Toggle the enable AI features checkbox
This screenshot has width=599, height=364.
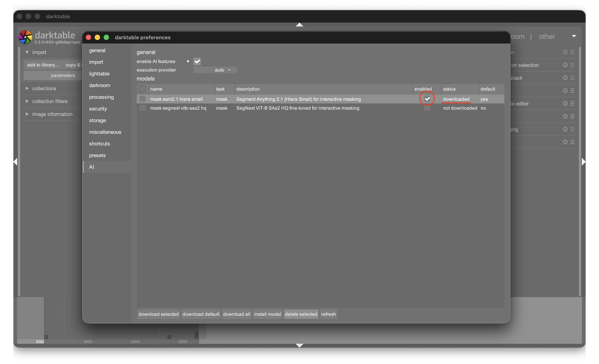pos(197,61)
